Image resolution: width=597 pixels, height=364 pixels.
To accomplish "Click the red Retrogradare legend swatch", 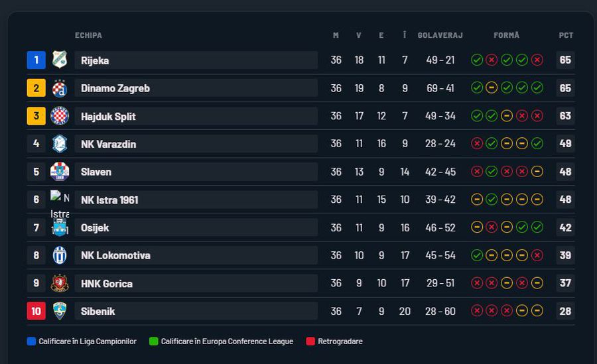I will pyautogui.click(x=310, y=341).
